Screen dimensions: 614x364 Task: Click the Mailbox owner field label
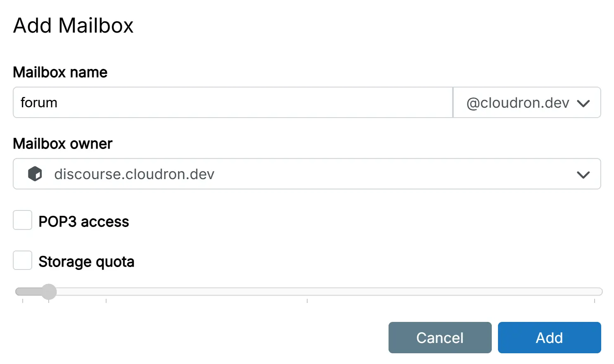(x=62, y=144)
